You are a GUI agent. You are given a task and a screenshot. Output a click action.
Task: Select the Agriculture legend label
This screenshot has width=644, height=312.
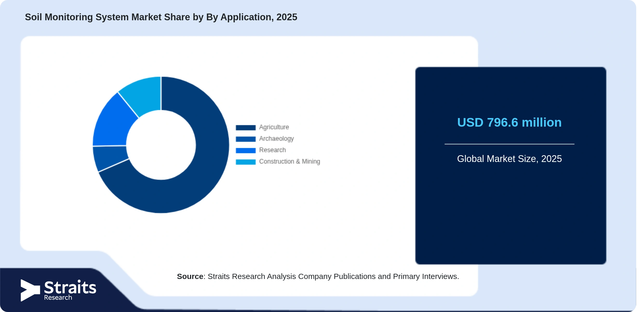click(274, 127)
